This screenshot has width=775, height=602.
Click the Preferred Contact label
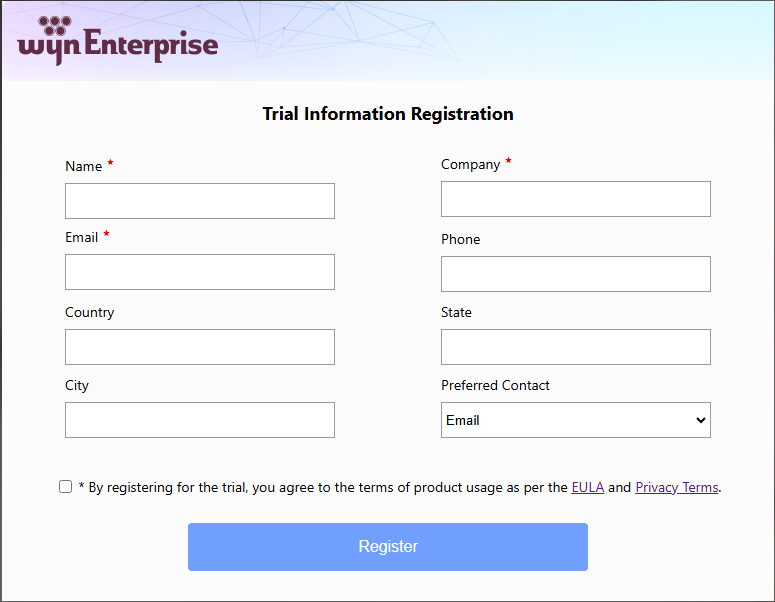coord(495,385)
